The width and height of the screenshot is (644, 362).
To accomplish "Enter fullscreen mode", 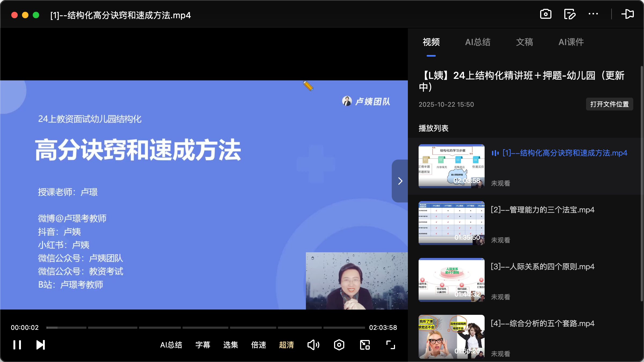I will [390, 345].
